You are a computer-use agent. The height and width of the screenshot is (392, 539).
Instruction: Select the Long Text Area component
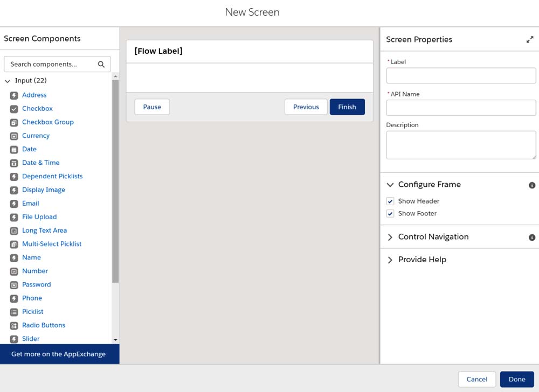pyautogui.click(x=44, y=230)
